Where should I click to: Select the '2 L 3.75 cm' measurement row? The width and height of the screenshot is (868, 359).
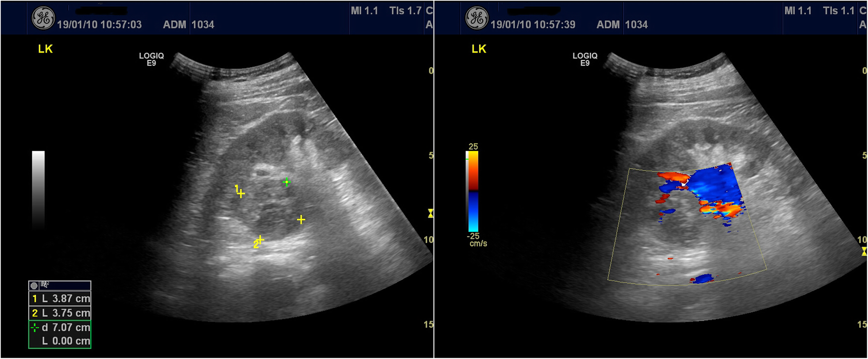click(x=60, y=313)
